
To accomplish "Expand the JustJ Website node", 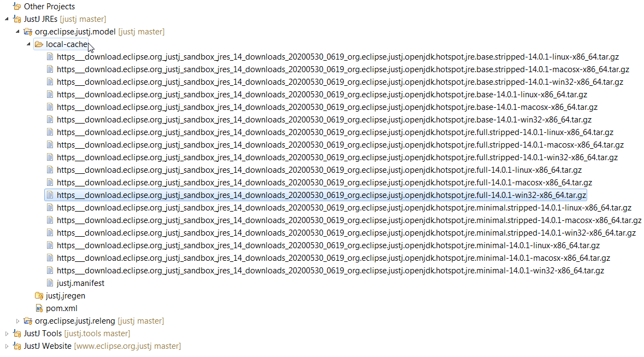I will (7, 346).
